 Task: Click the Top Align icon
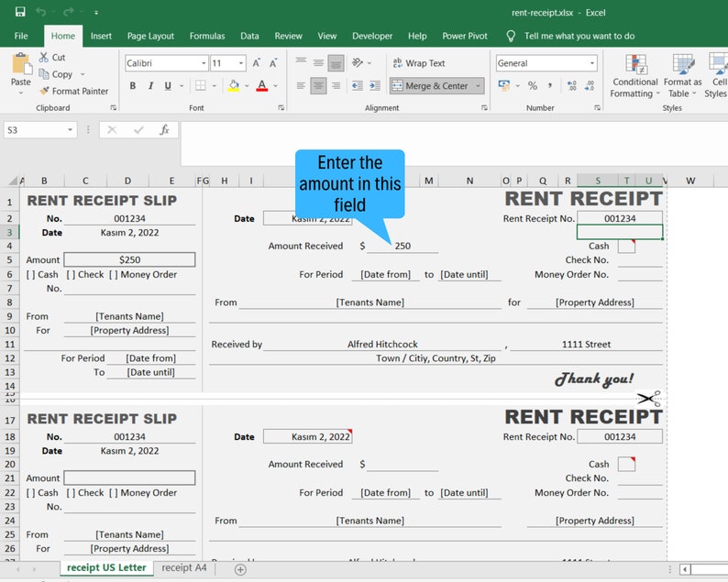pos(301,62)
